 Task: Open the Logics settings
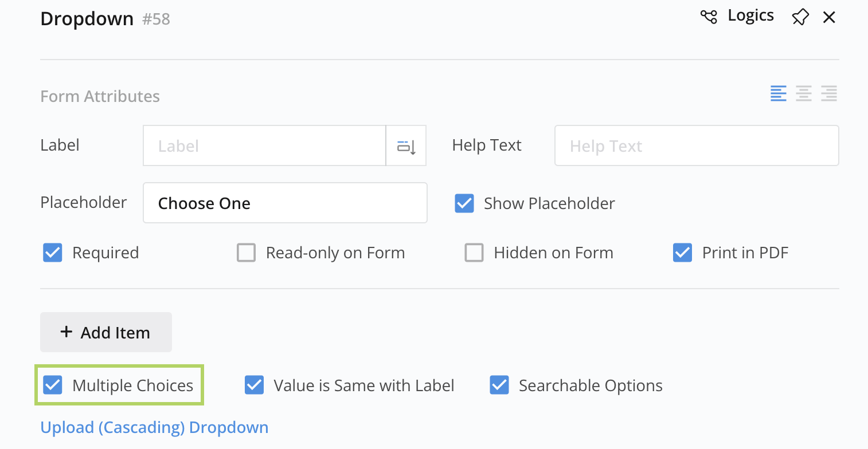tap(750, 16)
